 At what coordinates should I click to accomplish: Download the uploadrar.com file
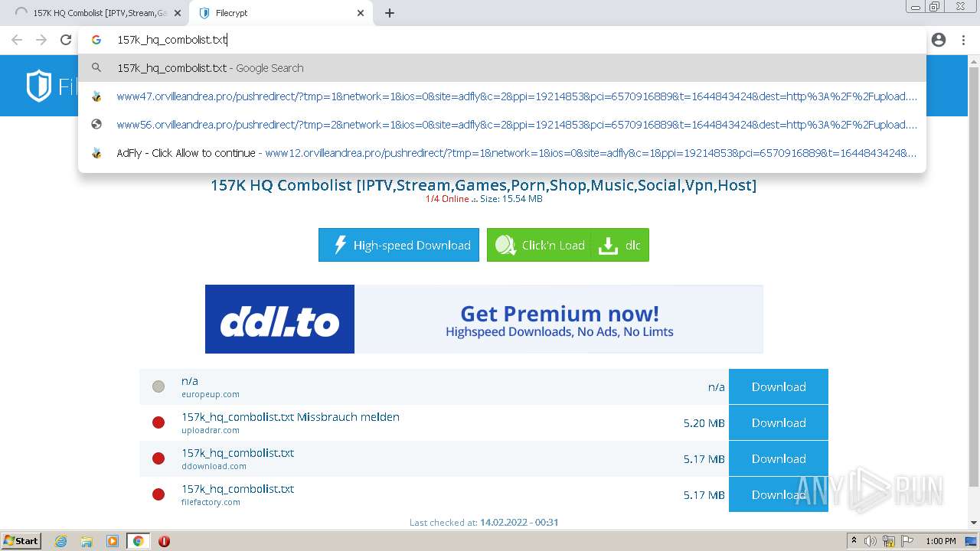click(779, 422)
